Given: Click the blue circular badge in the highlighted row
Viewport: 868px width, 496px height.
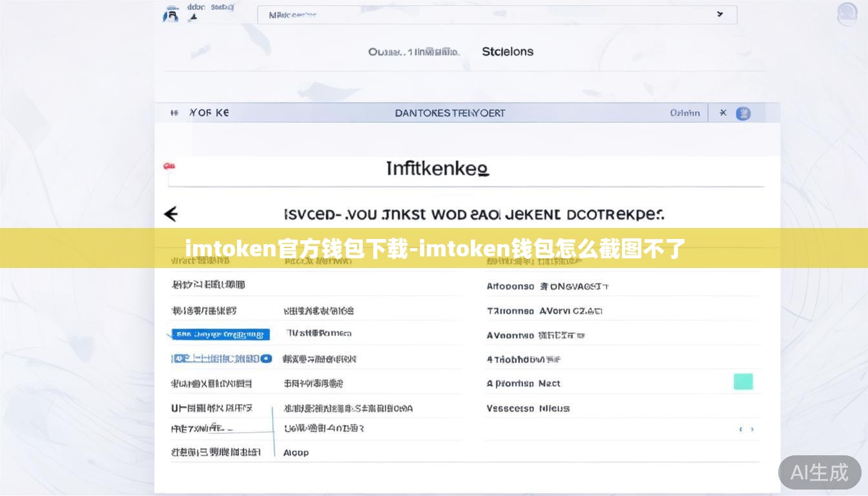Looking at the screenshot, I should (x=267, y=358).
